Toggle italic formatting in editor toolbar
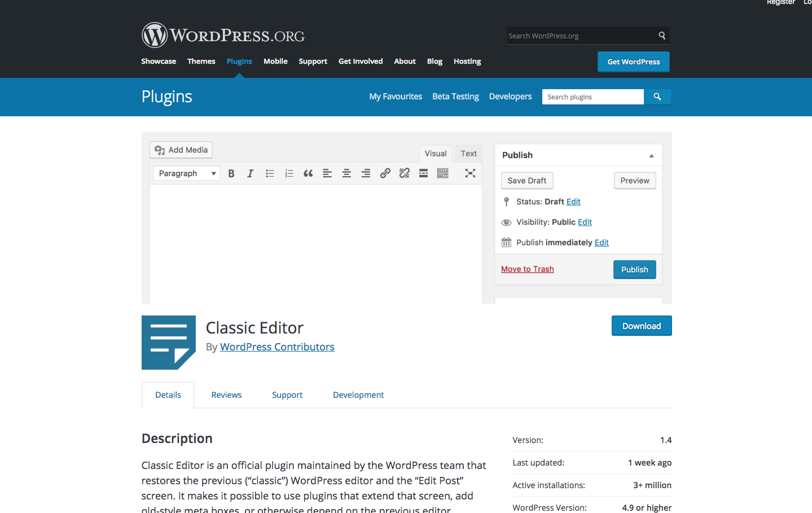Image resolution: width=812 pixels, height=513 pixels. click(x=251, y=173)
